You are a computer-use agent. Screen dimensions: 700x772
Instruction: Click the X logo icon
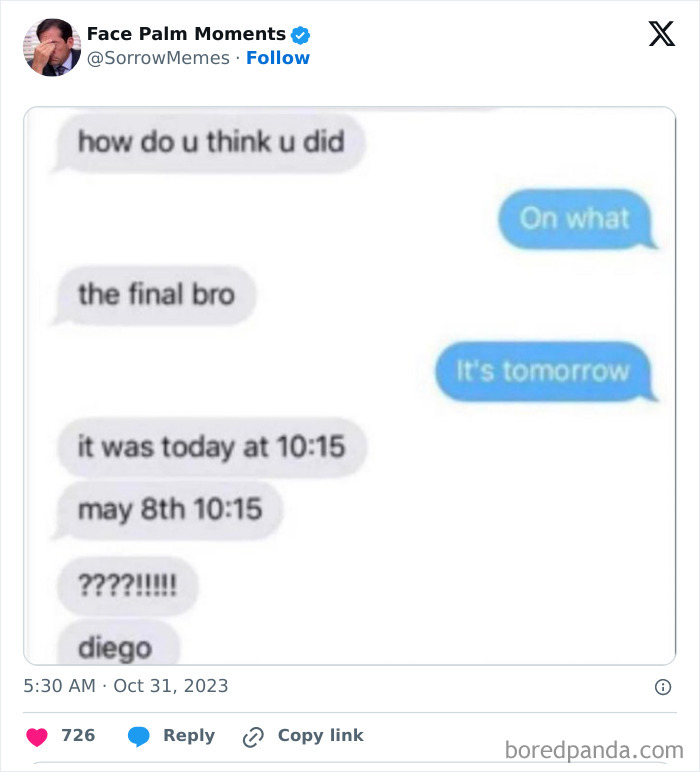click(x=661, y=34)
